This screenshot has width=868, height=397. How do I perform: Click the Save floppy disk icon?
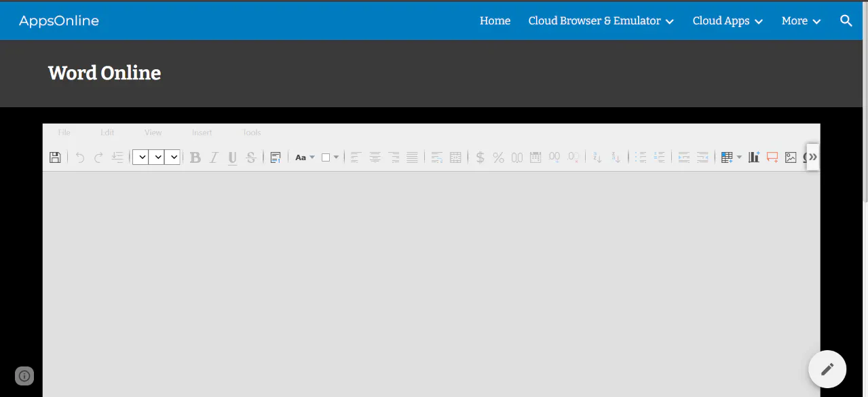coord(55,157)
